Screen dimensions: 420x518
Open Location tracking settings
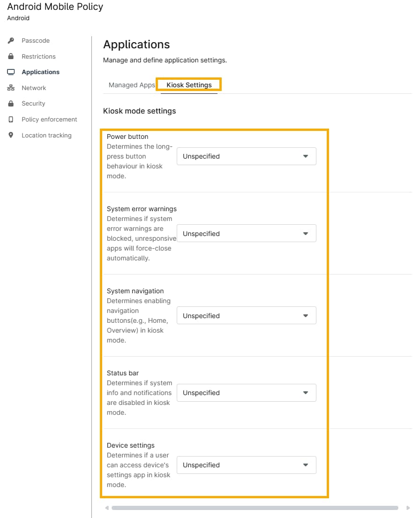click(46, 135)
